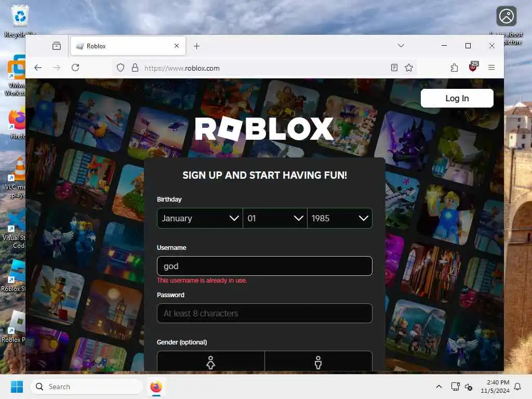
Task: Close the Roblox tab
Action: pos(177,46)
